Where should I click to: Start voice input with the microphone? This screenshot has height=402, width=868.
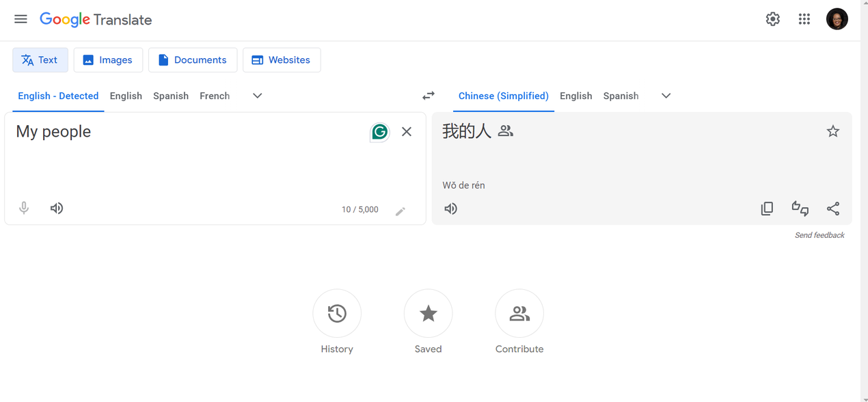click(x=24, y=209)
